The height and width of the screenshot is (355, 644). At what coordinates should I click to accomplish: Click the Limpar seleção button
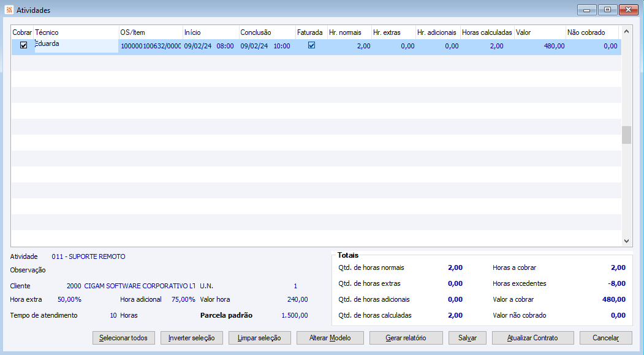[x=260, y=338]
